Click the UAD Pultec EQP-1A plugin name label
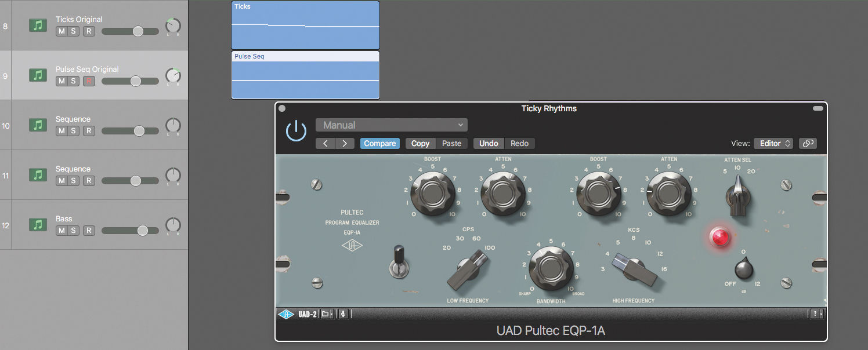 pyautogui.click(x=551, y=331)
